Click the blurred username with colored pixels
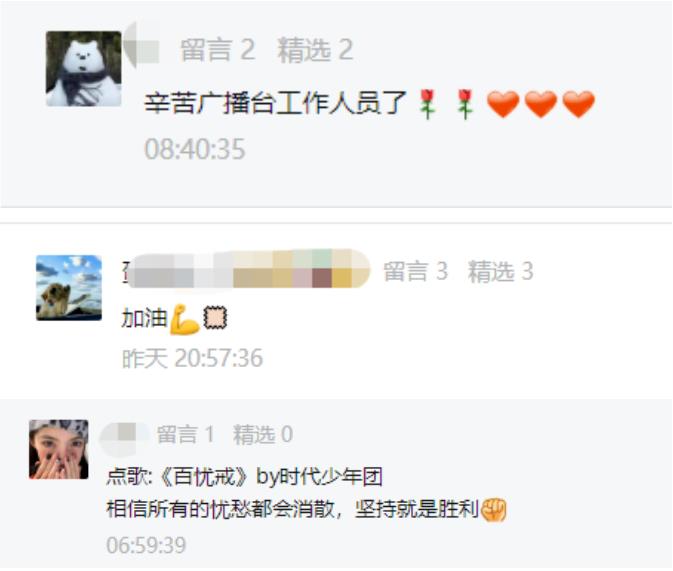 pos(247,269)
